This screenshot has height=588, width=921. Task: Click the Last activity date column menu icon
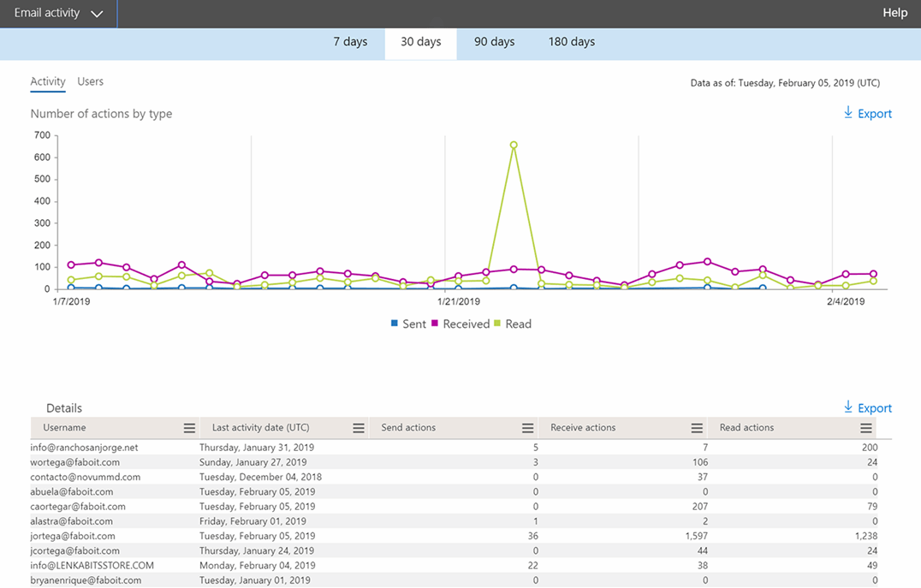click(x=357, y=427)
